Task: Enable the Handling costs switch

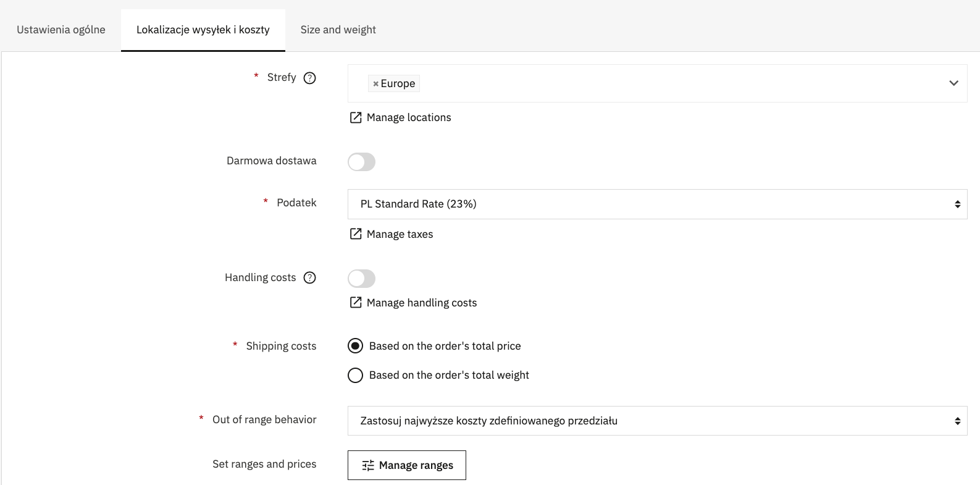Action: pyautogui.click(x=361, y=279)
